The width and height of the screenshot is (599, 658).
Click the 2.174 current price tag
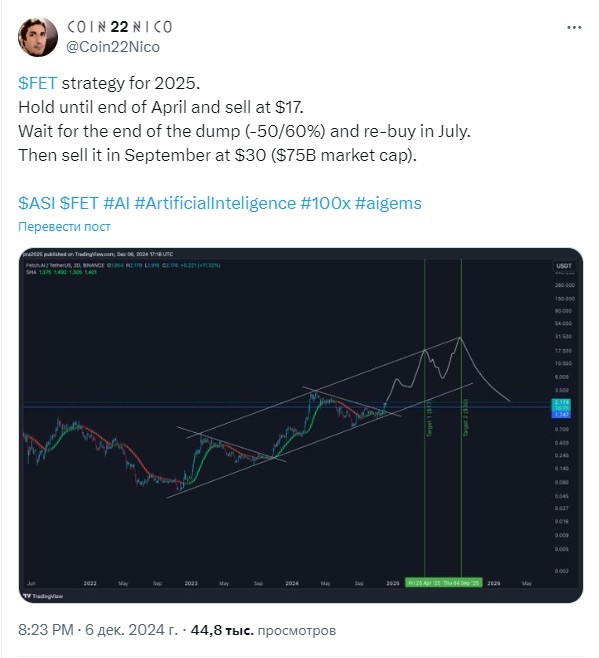click(x=561, y=402)
